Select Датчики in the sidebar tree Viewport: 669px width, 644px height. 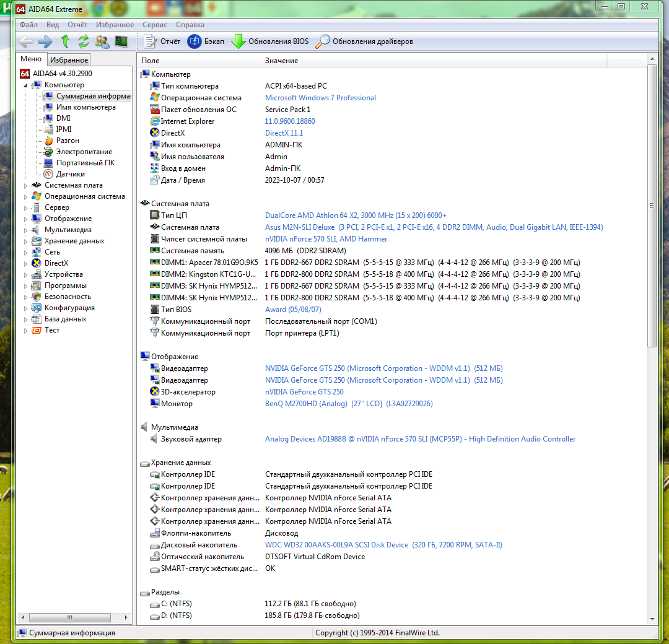pyautogui.click(x=70, y=174)
